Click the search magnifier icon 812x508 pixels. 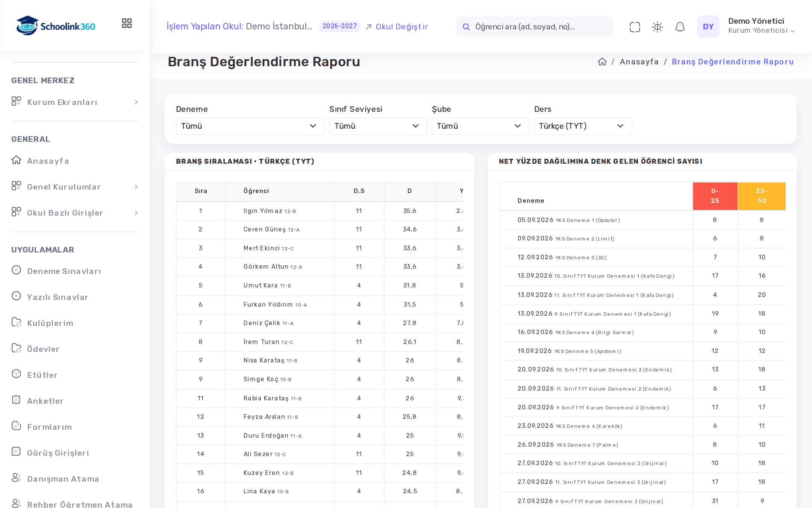pyautogui.click(x=466, y=27)
